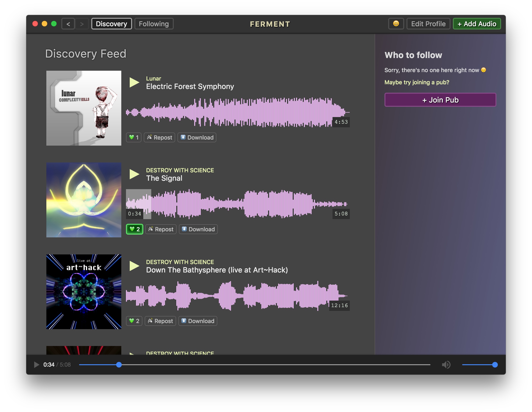This screenshot has width=532, height=412.
Task: Download The Signal track
Action: click(x=198, y=229)
